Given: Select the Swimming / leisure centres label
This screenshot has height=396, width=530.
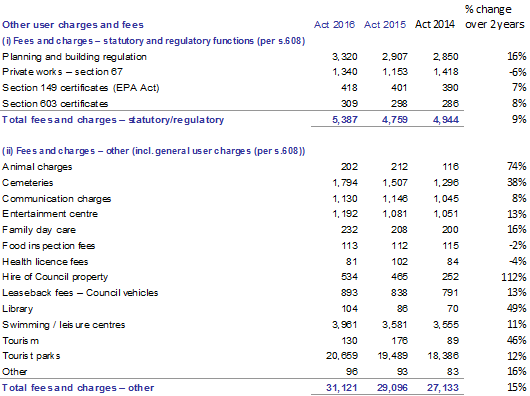Looking at the screenshot, I should tap(64, 325).
